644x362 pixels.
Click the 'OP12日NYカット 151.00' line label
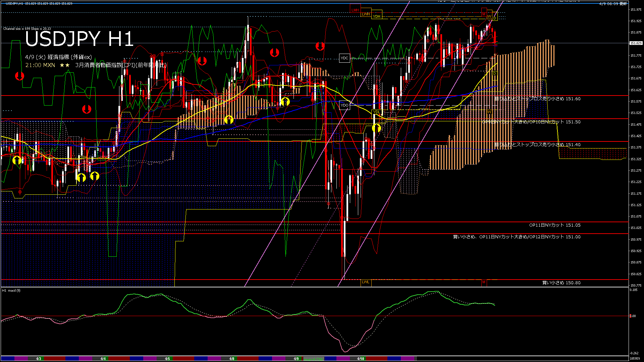coord(554,237)
